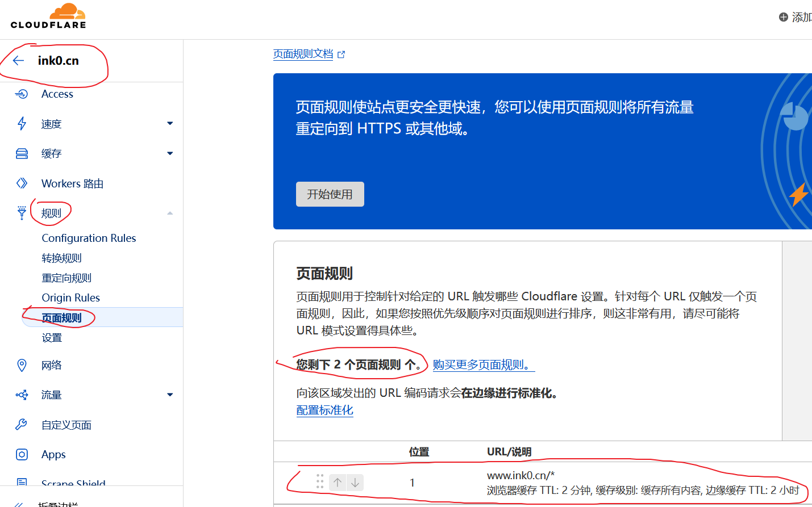Go back using the arrow beside ink0.cn
This screenshot has width=812, height=507.
(x=19, y=61)
